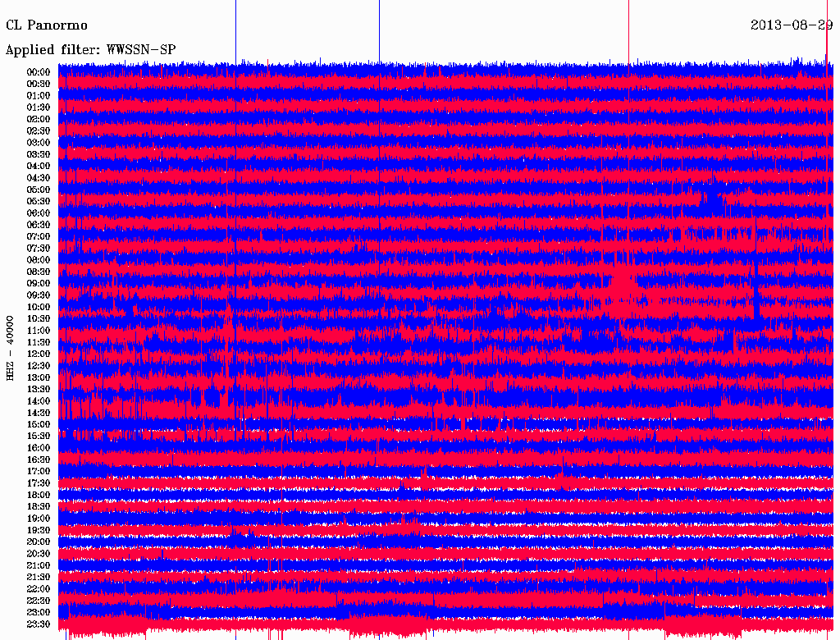Select the 03:30 time label
The width and height of the screenshot is (840, 640).
point(39,154)
